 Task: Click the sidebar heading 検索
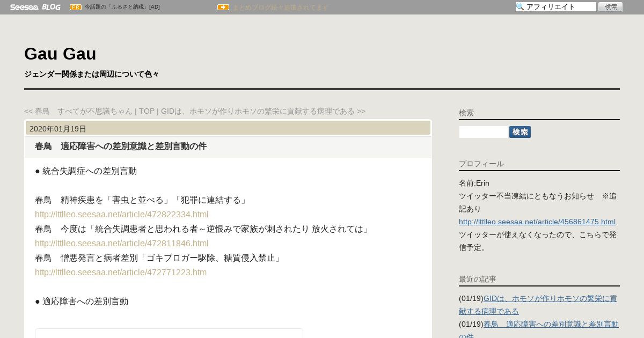pos(466,113)
